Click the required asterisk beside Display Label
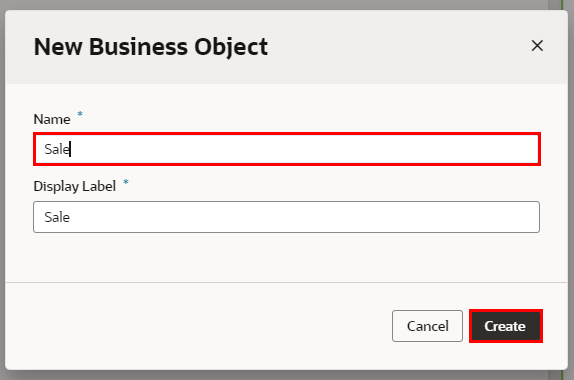The width and height of the screenshot is (574, 380). click(x=126, y=182)
